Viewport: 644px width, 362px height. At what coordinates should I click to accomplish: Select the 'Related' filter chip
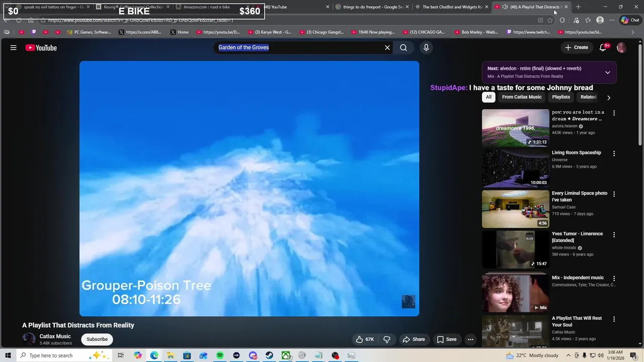[x=588, y=97]
